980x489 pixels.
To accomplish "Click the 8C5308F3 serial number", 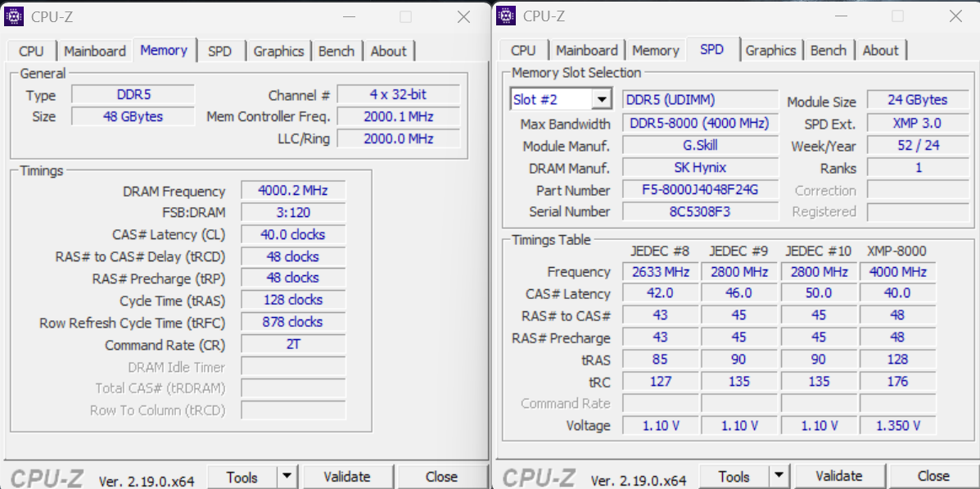I will pyautogui.click(x=701, y=211).
